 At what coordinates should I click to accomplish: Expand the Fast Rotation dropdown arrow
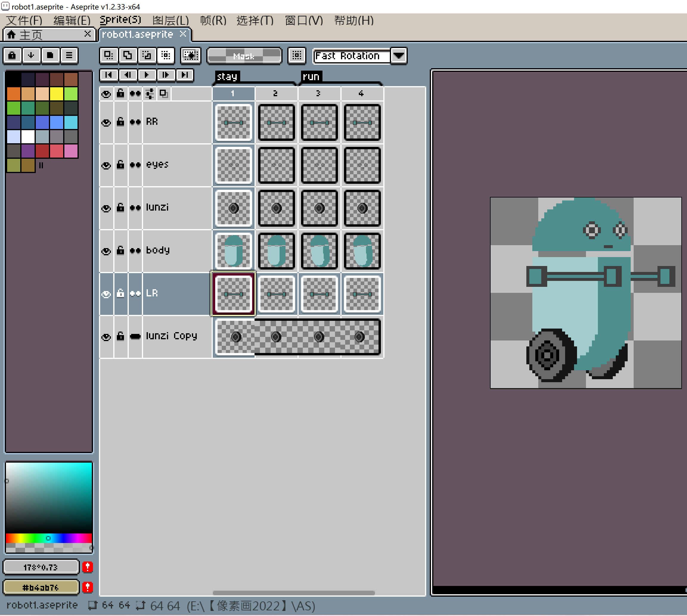pyautogui.click(x=398, y=55)
